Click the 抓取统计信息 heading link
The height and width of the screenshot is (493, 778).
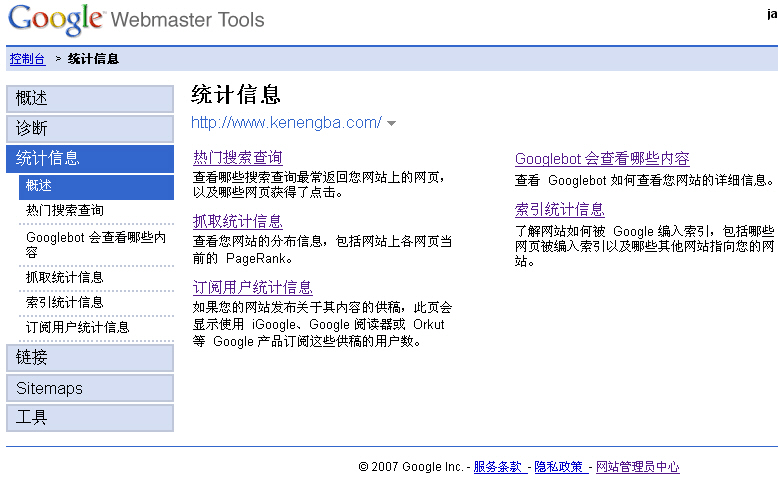tap(237, 222)
